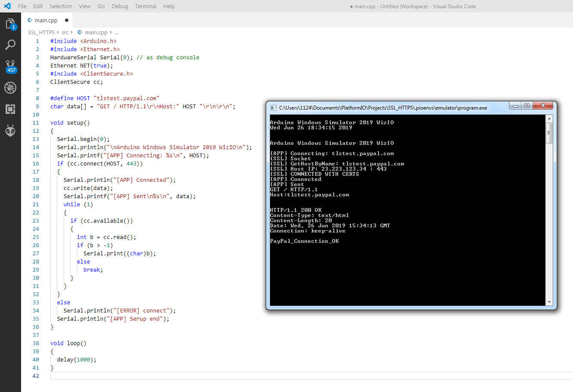Click console scrollbar up arrow

click(549, 118)
